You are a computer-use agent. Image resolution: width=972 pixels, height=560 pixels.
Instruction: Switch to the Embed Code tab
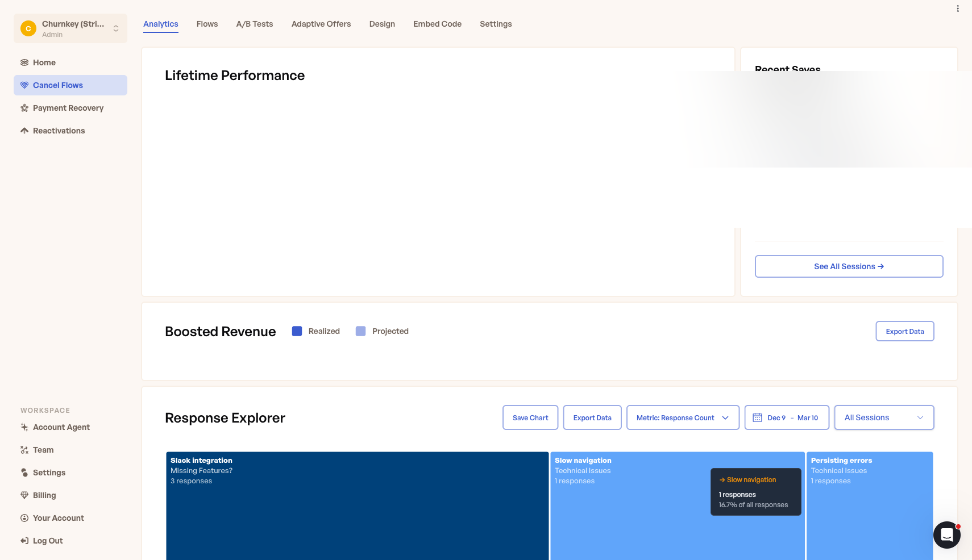(x=437, y=24)
